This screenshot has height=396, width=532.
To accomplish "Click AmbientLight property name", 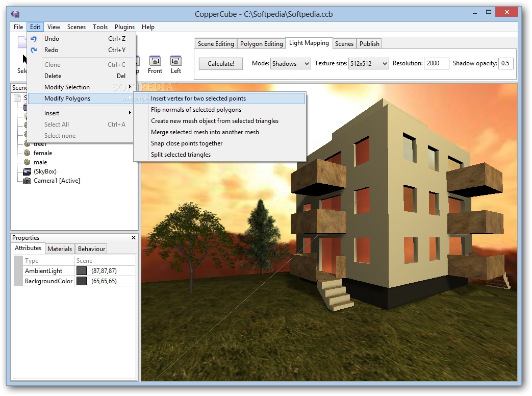I will [43, 271].
